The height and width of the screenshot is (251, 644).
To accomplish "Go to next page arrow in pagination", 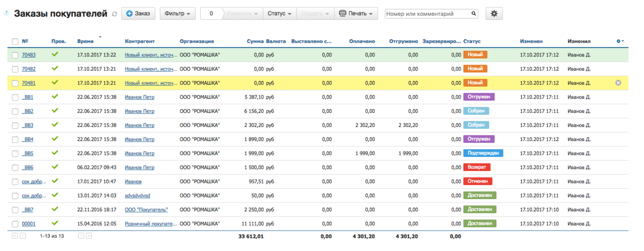I will point(81,236).
